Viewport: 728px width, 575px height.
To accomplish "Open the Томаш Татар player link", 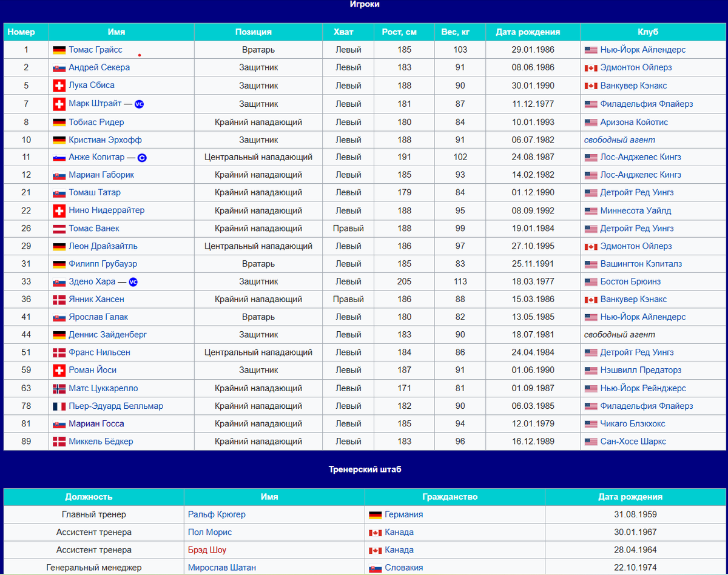I will pyautogui.click(x=95, y=192).
